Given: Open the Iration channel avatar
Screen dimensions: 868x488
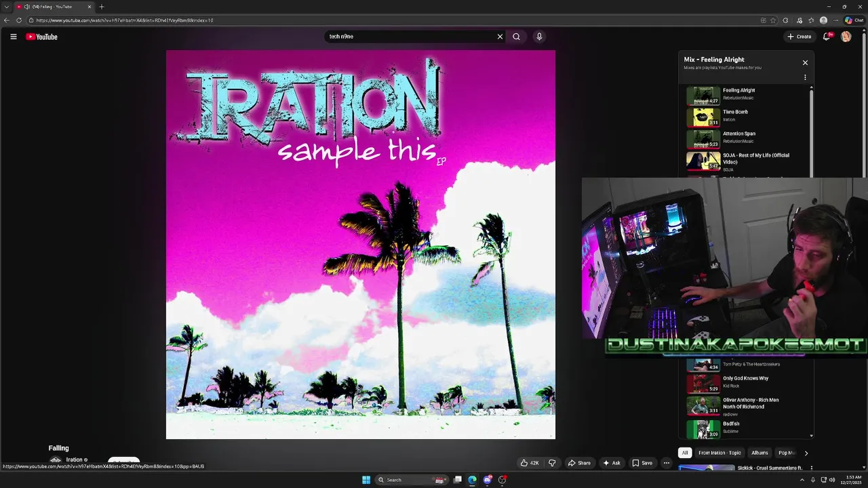Looking at the screenshot, I should [56, 460].
